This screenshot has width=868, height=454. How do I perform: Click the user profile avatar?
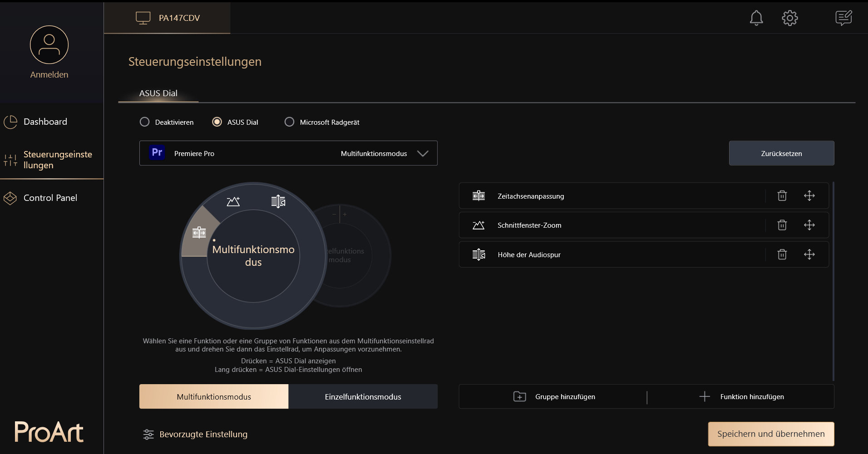click(49, 45)
